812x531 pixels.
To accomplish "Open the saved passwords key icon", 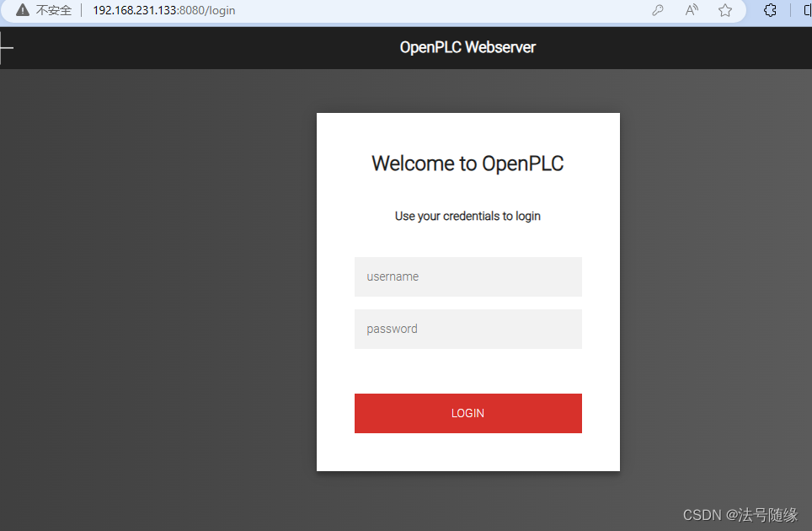I will coord(658,10).
